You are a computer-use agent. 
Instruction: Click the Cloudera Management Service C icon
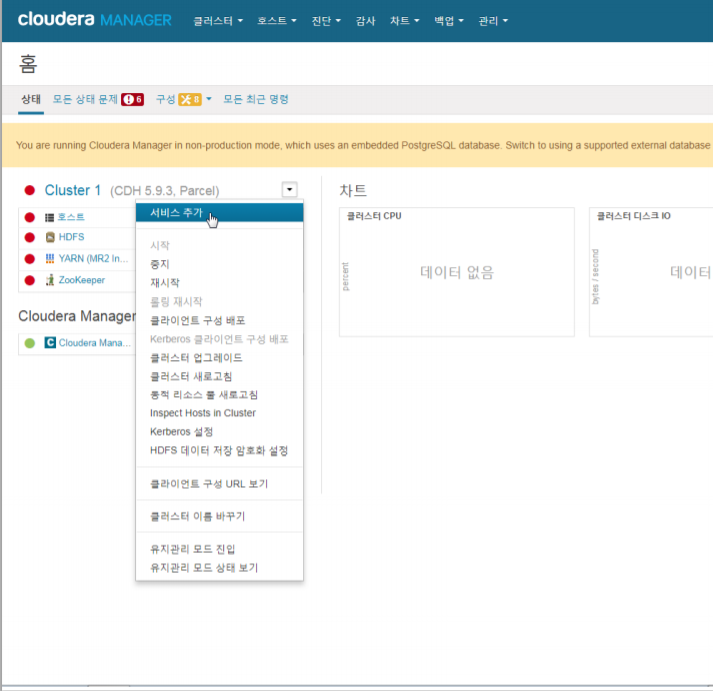click(50, 342)
